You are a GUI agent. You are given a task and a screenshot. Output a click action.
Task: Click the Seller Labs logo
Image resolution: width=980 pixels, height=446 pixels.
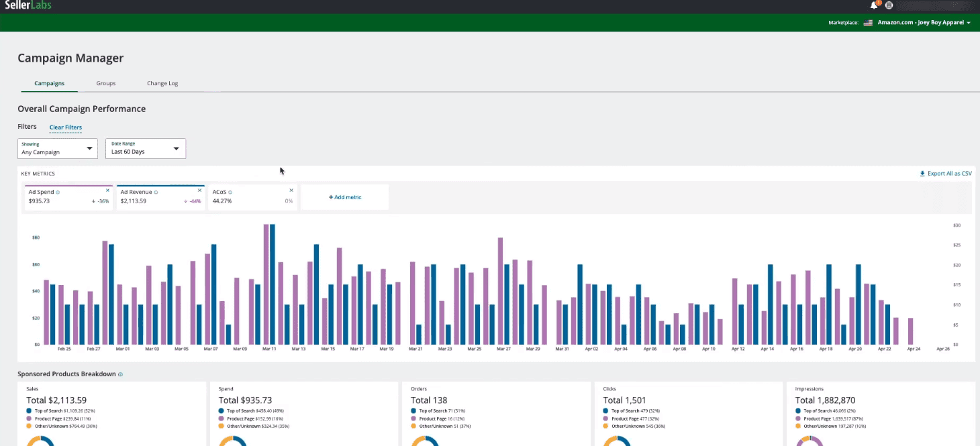point(28,5)
